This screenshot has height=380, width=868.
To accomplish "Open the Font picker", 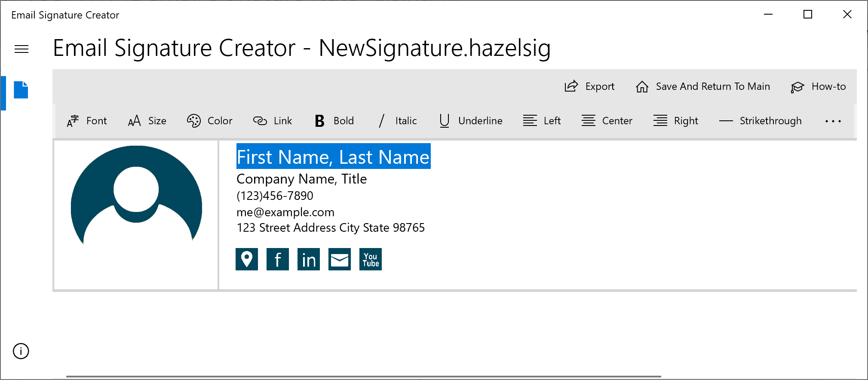I will pyautogui.click(x=87, y=121).
